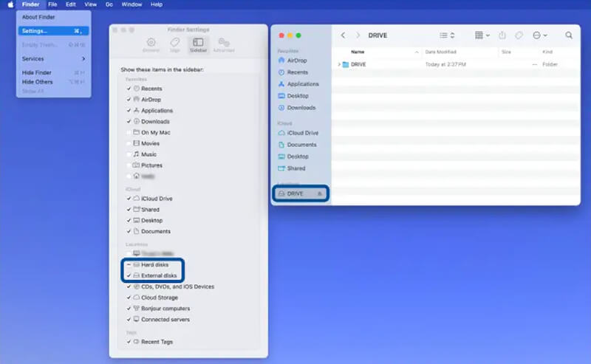Screen dimensions: 591x364
Task: Open the Services submenu
Action: 53,59
